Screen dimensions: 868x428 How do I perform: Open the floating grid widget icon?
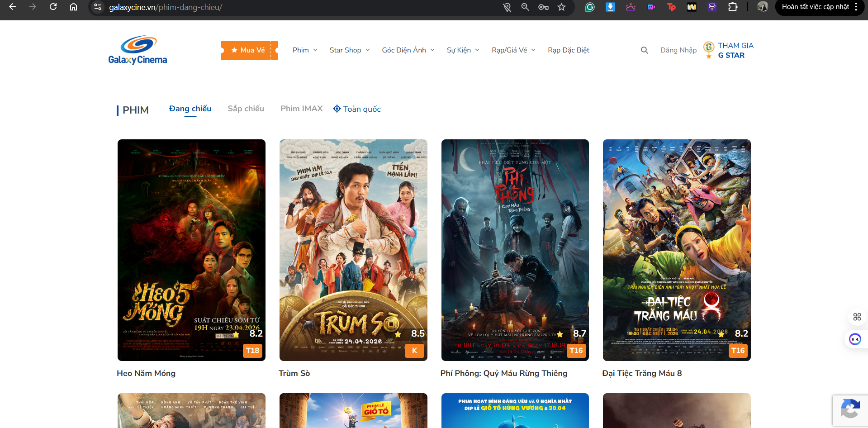point(857,317)
